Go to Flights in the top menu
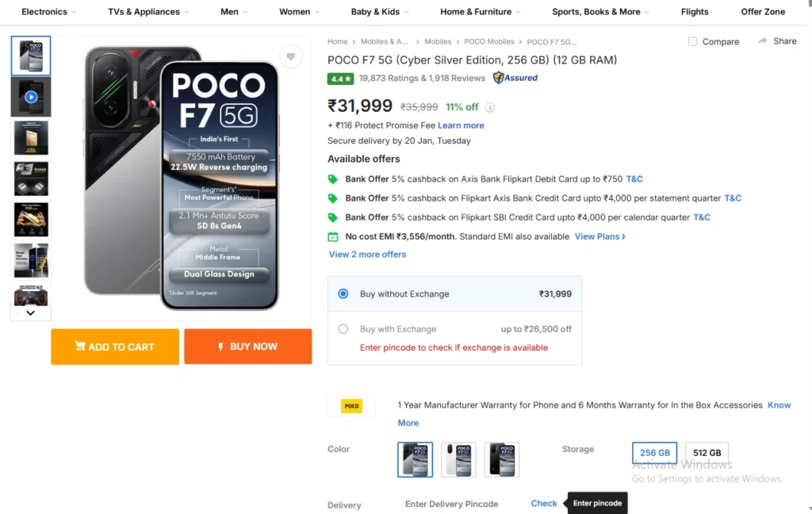 coord(695,12)
